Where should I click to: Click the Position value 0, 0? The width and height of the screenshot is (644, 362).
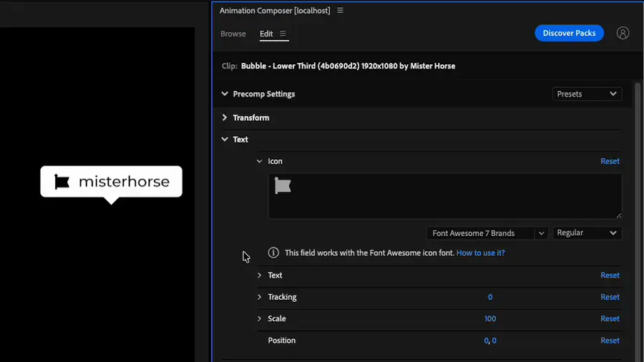click(x=490, y=341)
